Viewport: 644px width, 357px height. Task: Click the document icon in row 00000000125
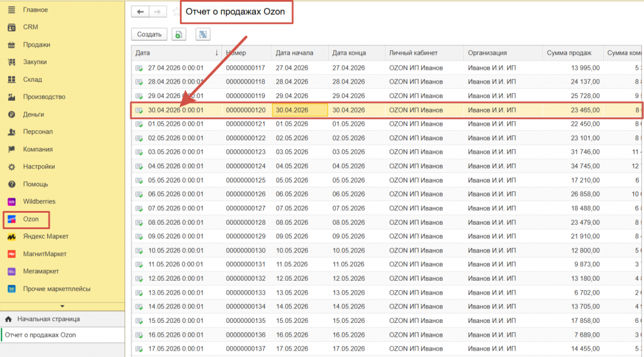coord(139,181)
